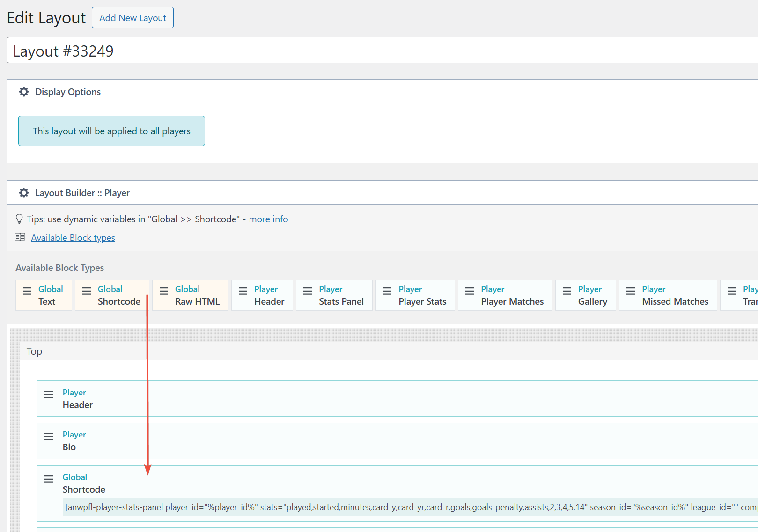Click the Display Options gear icon
758x532 pixels.
24,92
